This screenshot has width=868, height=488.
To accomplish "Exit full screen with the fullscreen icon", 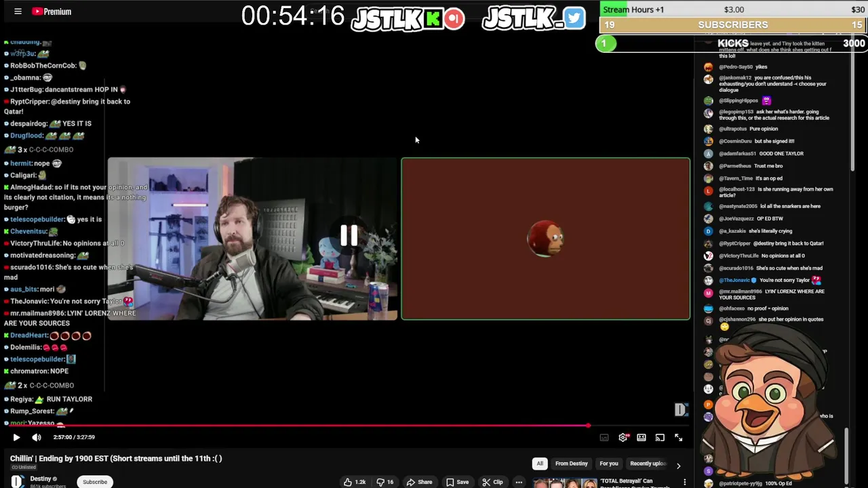I will (678, 438).
